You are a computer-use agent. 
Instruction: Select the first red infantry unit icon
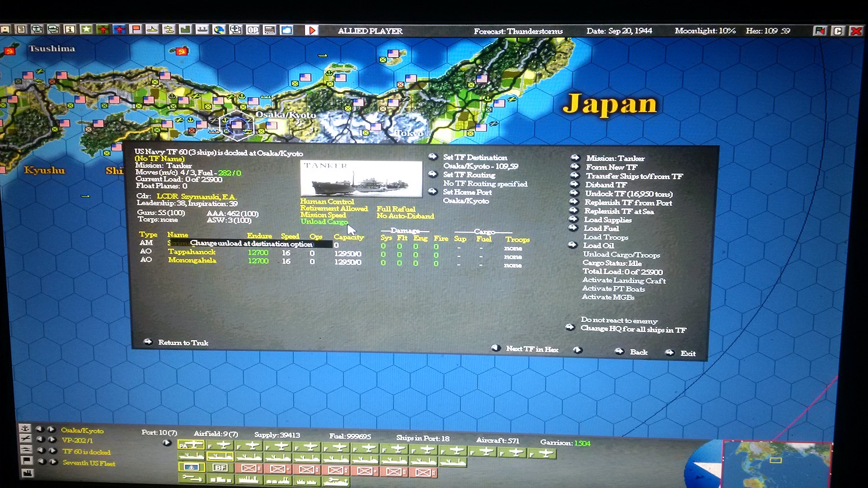click(x=249, y=468)
